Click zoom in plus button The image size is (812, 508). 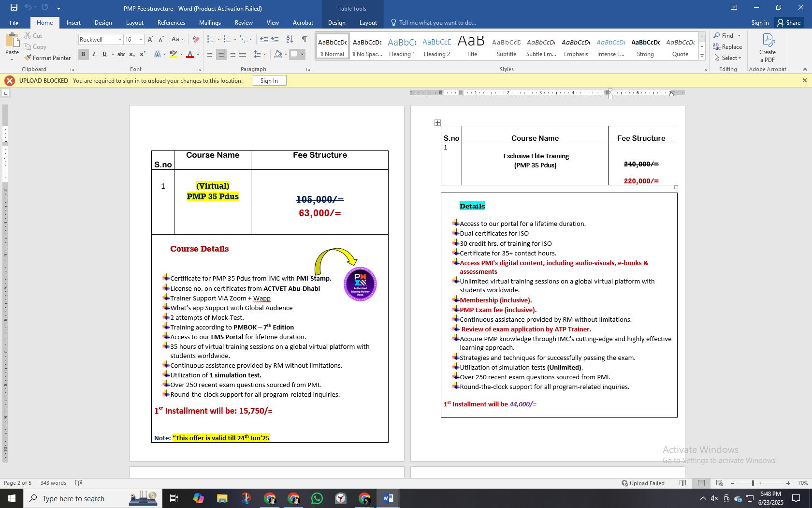tap(788, 483)
